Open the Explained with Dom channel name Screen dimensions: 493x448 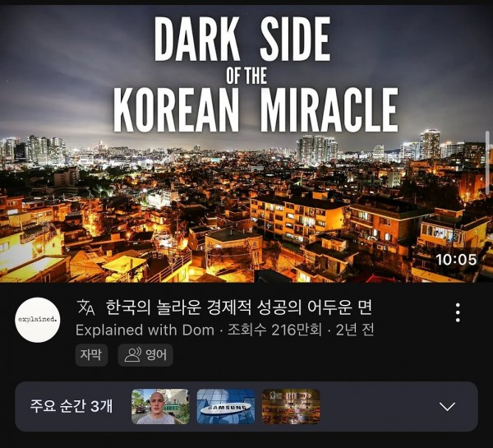click(x=145, y=330)
